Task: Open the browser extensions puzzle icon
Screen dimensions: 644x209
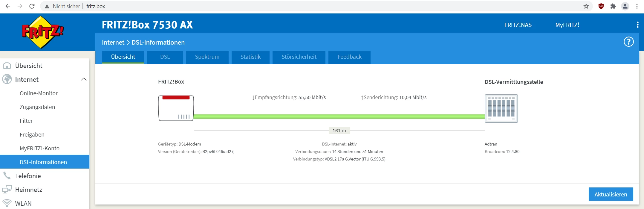Action: [613, 6]
